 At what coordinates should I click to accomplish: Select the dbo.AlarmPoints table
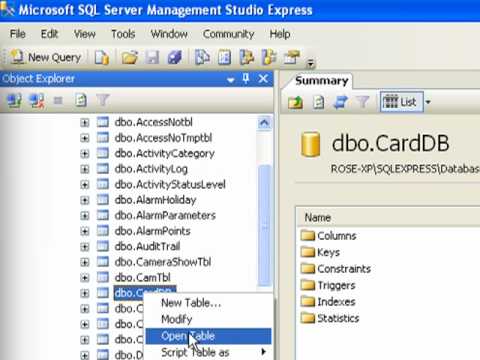point(152,231)
